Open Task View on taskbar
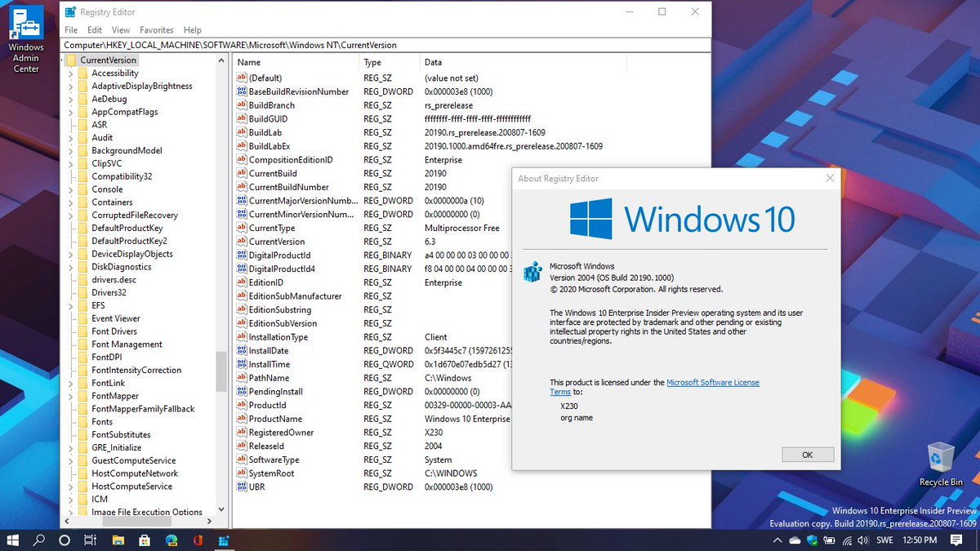Image resolution: width=980 pixels, height=551 pixels. click(x=91, y=540)
